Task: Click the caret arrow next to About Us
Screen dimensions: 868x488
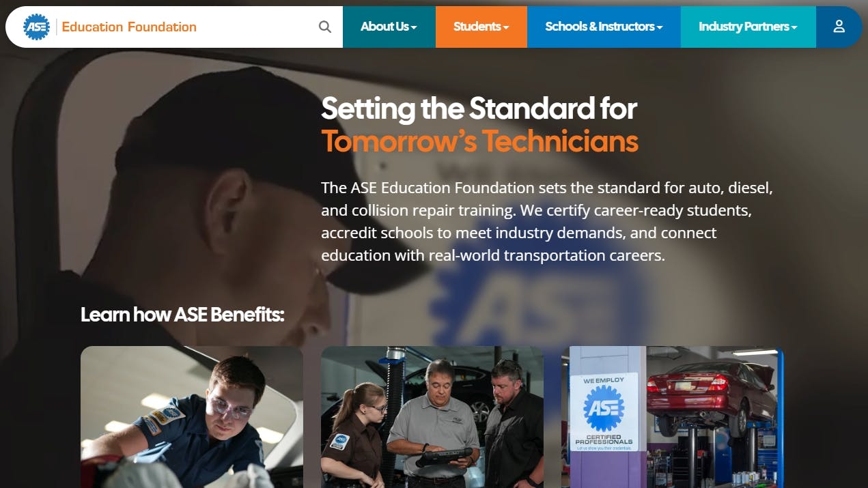Action: pyautogui.click(x=414, y=28)
